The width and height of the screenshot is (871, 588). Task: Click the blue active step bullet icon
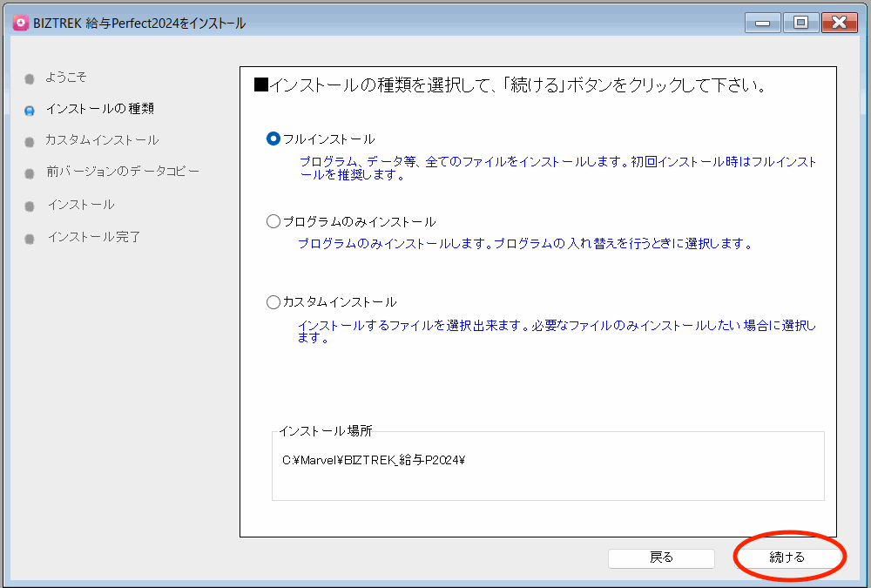coord(30,111)
